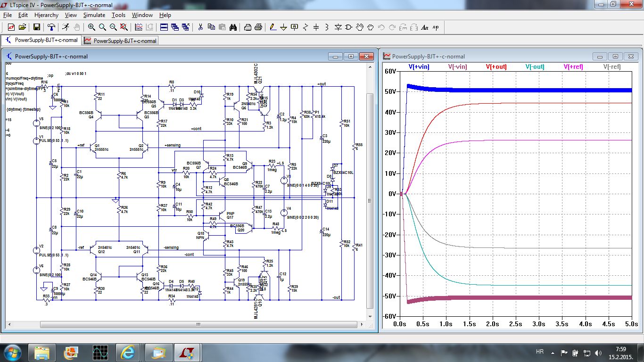644x362 pixels.
Task: Click the V(-out) trace label
Action: (535, 67)
